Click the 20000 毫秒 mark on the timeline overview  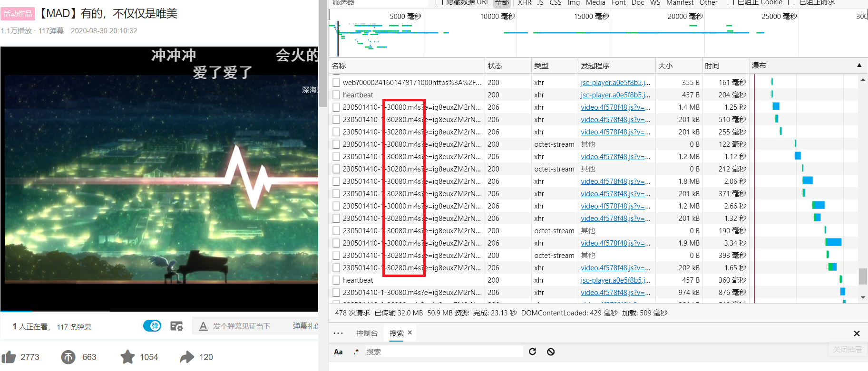[685, 16]
